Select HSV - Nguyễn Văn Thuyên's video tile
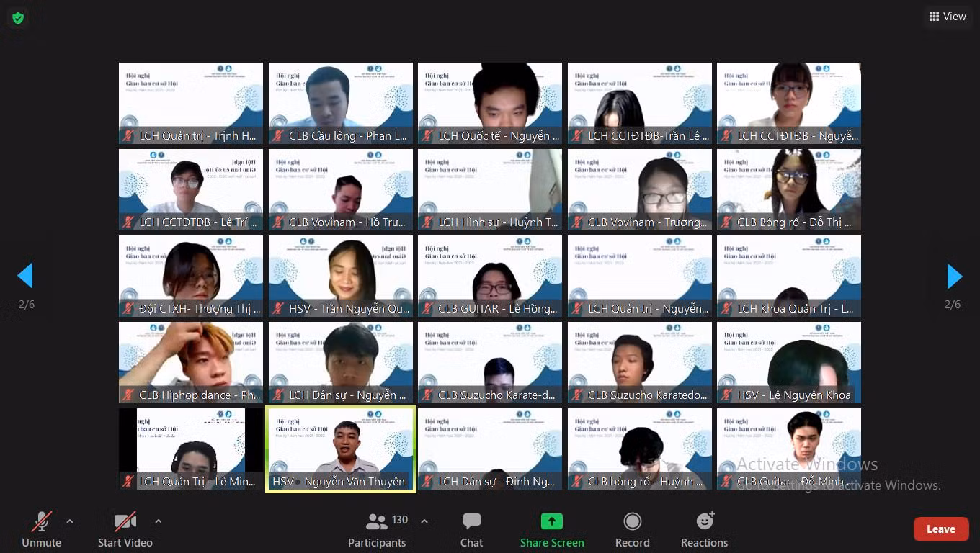 (x=341, y=449)
